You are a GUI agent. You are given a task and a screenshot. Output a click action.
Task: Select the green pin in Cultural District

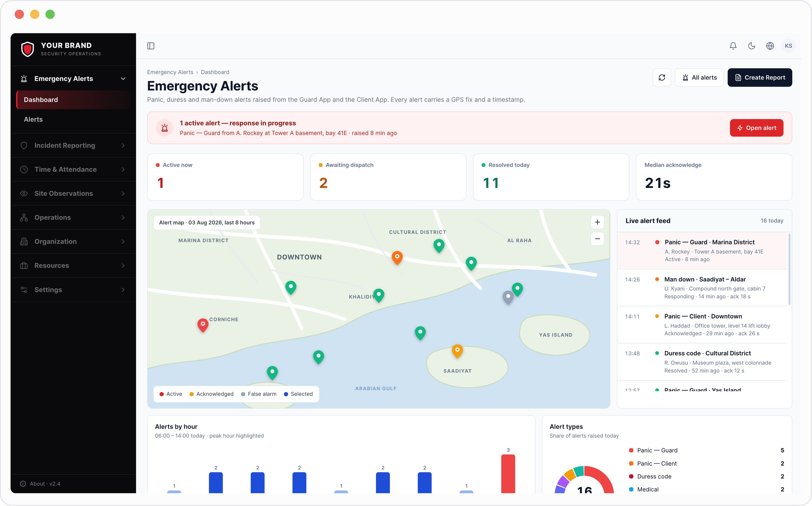tap(439, 246)
